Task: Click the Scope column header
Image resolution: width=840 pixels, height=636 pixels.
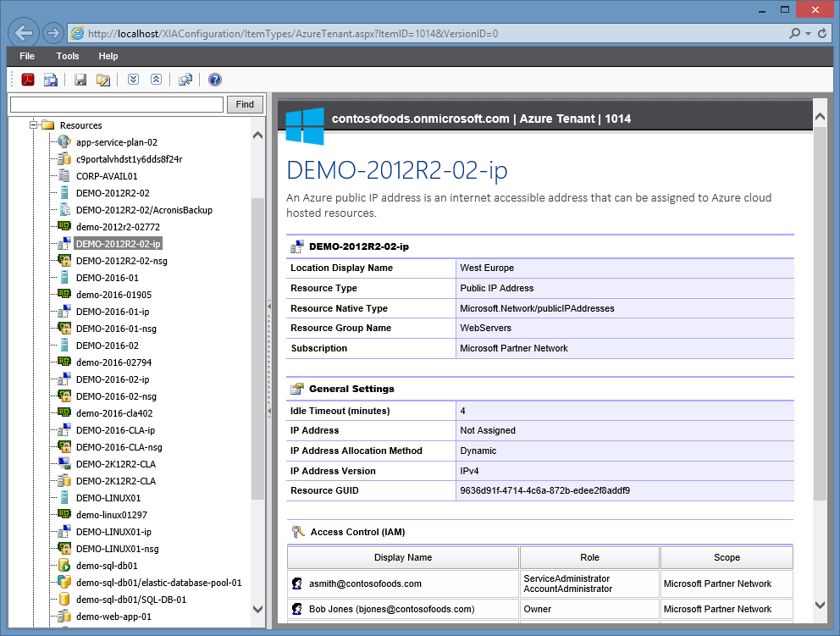Action: click(x=727, y=557)
